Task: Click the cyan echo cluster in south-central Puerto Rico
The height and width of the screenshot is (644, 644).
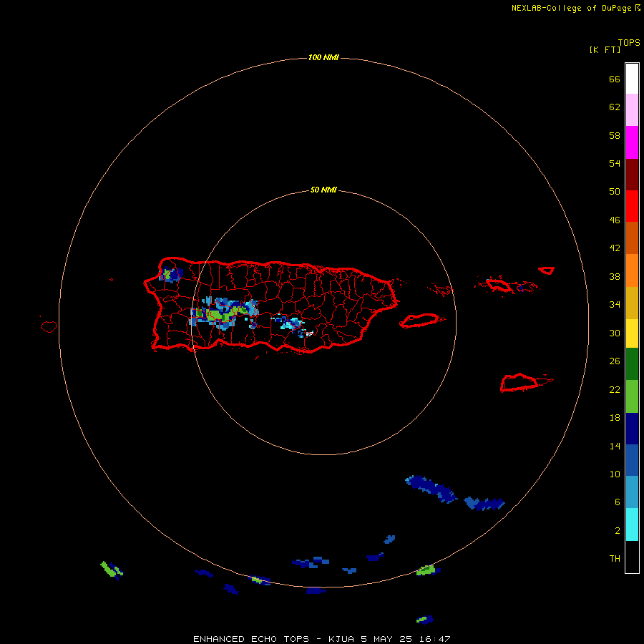Action: [293, 324]
